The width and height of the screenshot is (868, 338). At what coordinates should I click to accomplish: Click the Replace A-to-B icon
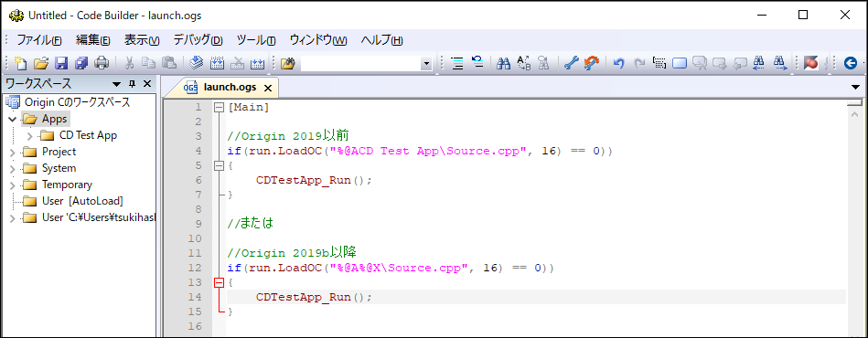click(524, 63)
